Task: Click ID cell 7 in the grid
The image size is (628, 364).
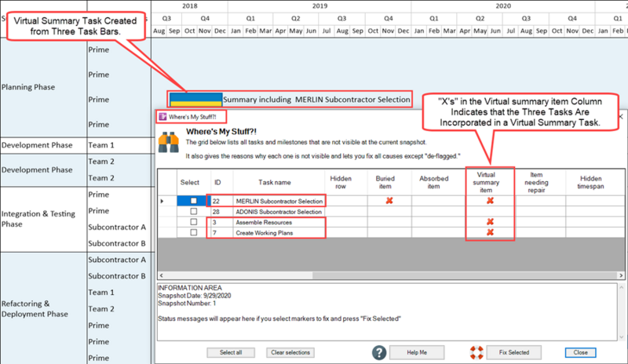Action: coord(222,233)
